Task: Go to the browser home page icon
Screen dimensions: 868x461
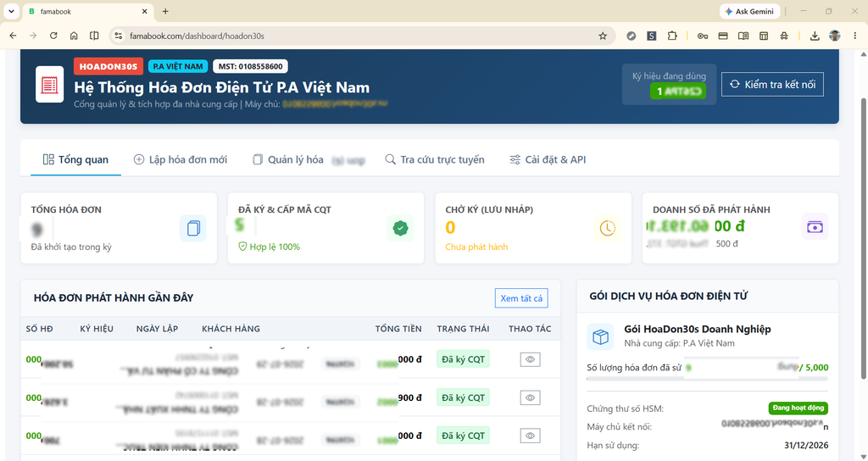Action: 74,36
